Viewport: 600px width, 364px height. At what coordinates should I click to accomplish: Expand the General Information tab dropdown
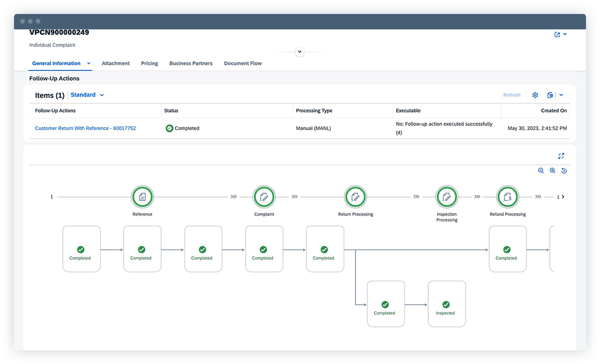(89, 63)
